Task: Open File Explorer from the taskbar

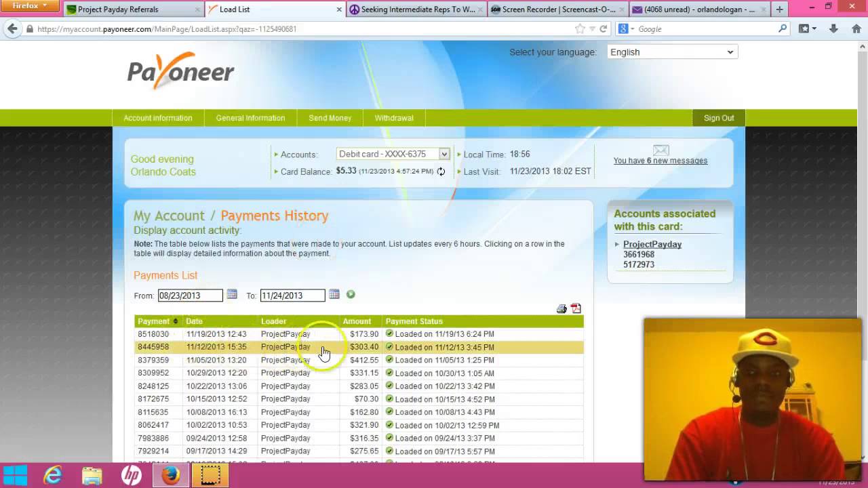Action: coord(92,476)
